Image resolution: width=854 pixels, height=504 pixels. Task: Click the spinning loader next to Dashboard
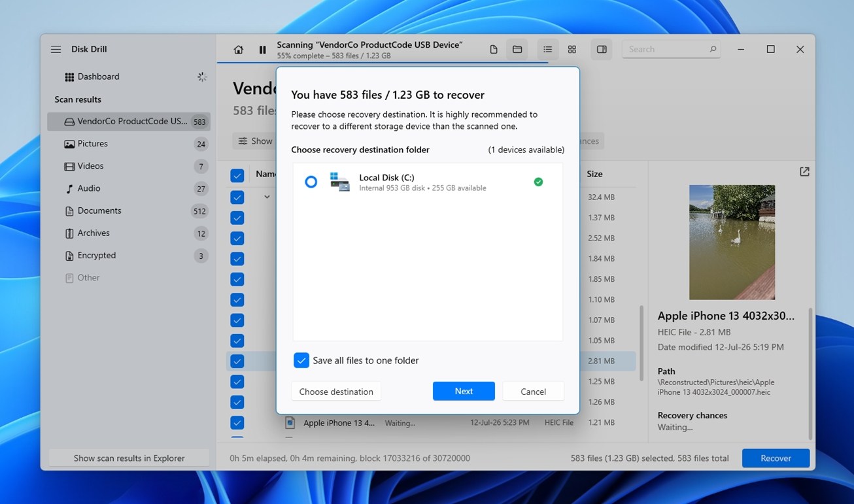click(x=202, y=77)
